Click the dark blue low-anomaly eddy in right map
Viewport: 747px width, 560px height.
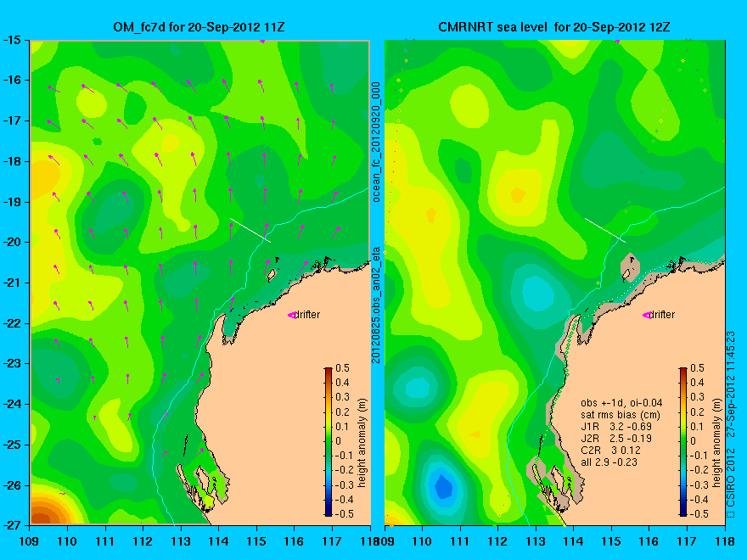coord(443,487)
